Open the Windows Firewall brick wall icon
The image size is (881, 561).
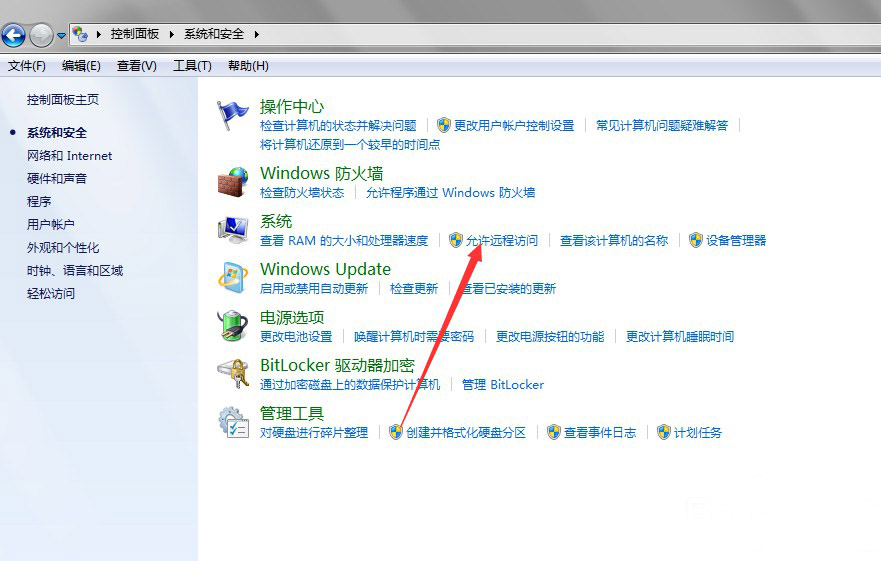pos(233,182)
